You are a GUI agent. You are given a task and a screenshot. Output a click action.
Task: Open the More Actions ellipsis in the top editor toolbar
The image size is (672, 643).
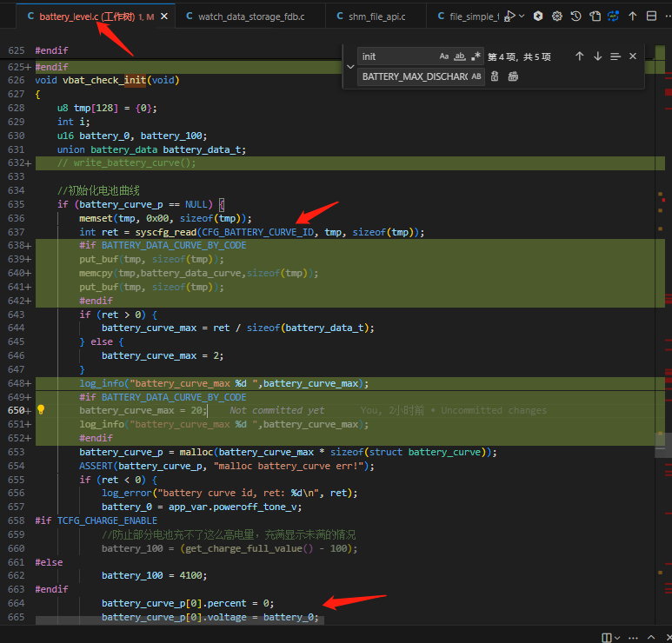click(669, 17)
